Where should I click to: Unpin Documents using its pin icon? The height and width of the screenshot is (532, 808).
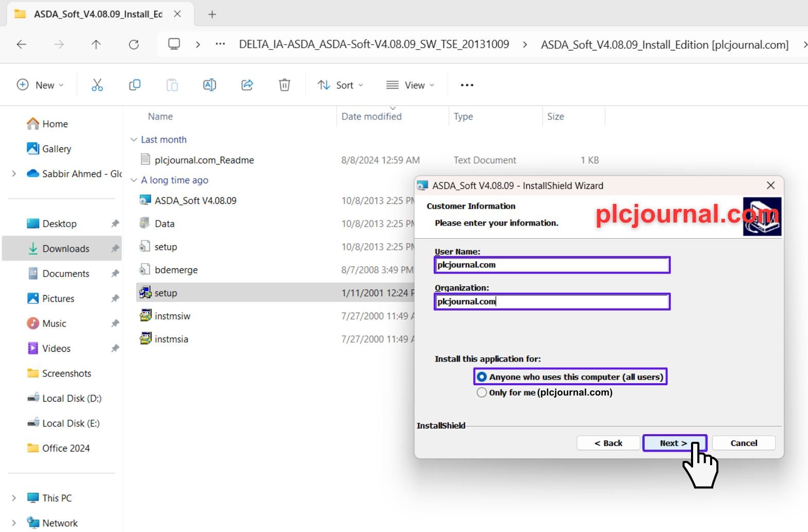point(115,273)
